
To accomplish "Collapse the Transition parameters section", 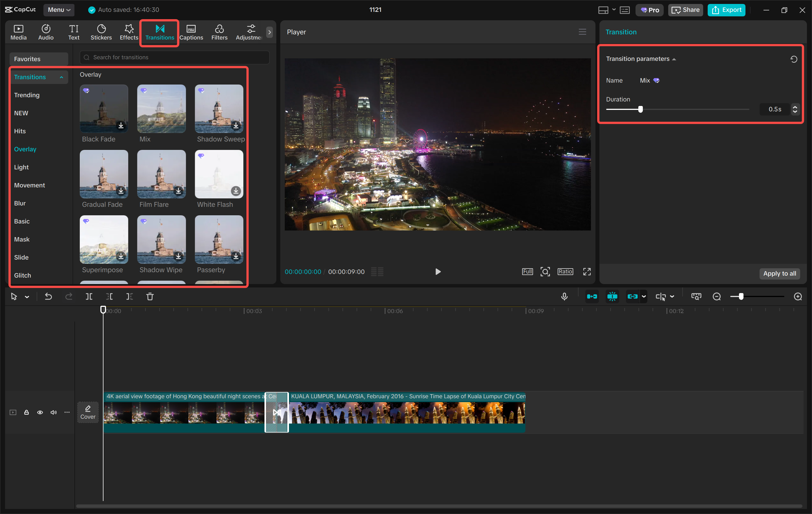I will tap(674, 59).
